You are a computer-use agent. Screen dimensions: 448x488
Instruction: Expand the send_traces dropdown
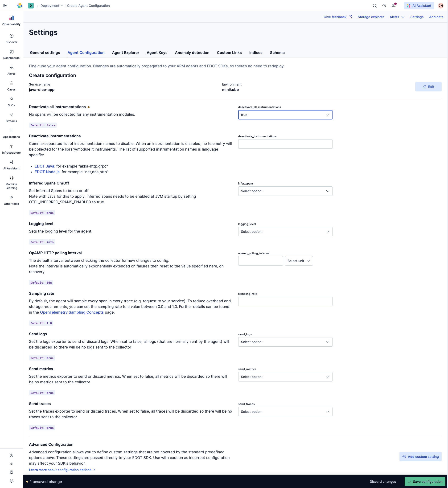285,412
